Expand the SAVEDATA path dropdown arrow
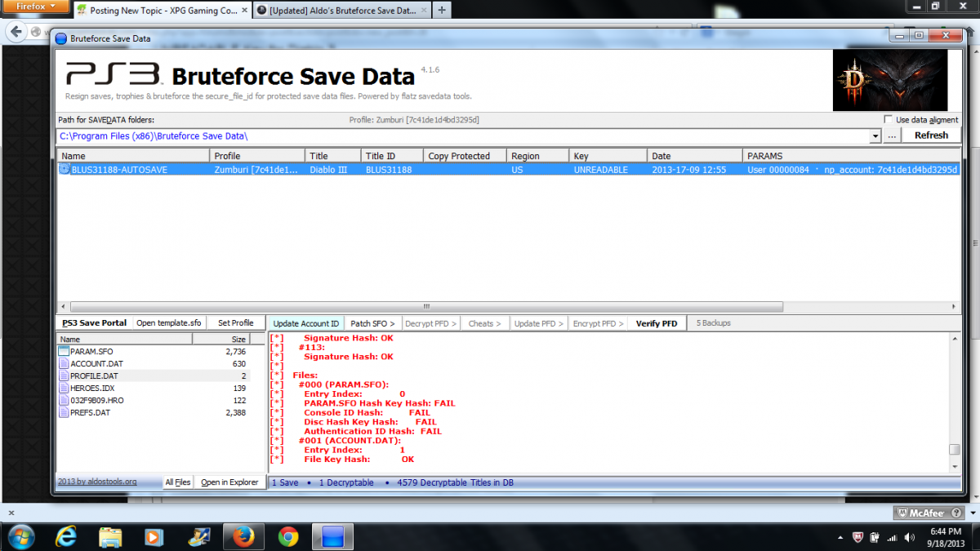The image size is (980, 551). click(875, 136)
